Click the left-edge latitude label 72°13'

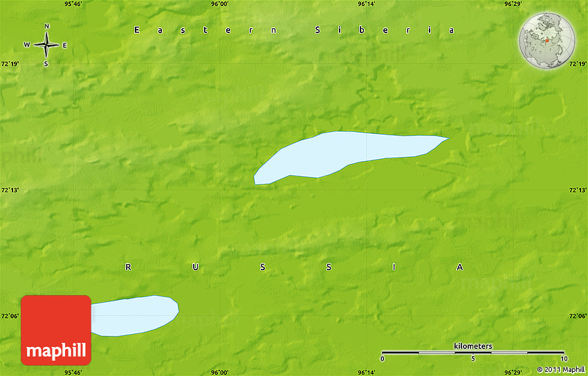click(x=10, y=190)
